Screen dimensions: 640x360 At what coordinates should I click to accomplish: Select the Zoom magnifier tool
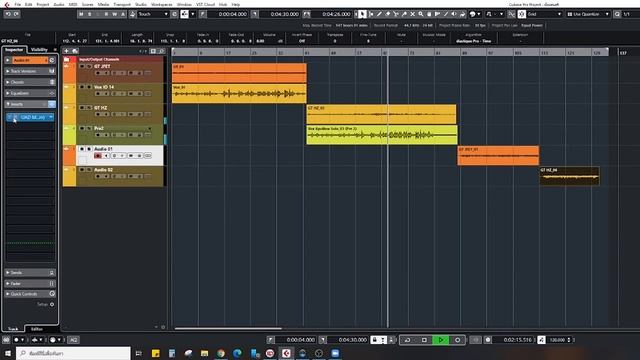pos(421,14)
